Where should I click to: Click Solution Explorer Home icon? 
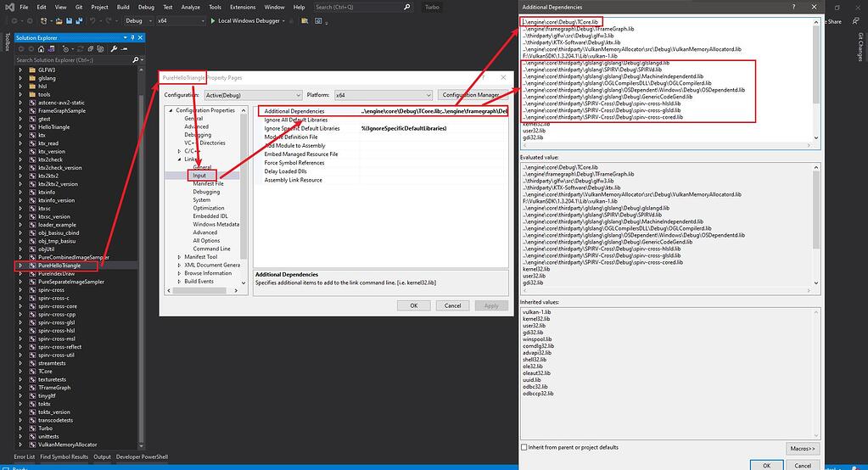[41, 49]
